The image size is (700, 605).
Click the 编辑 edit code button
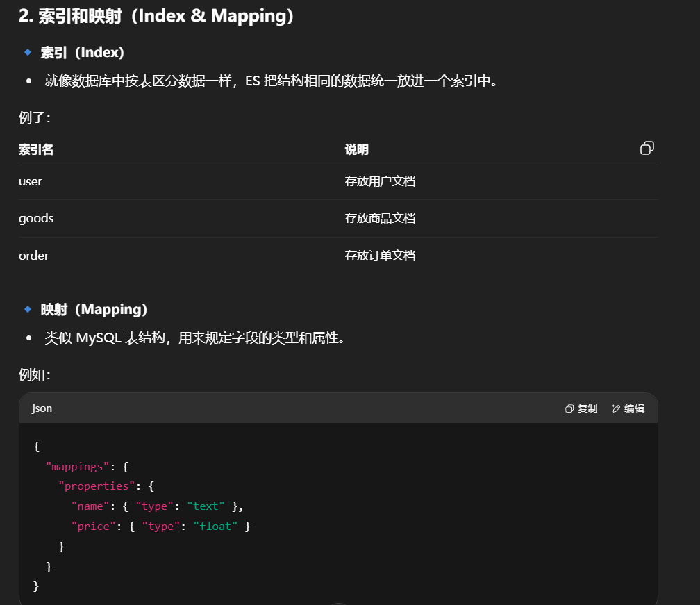[628, 408]
